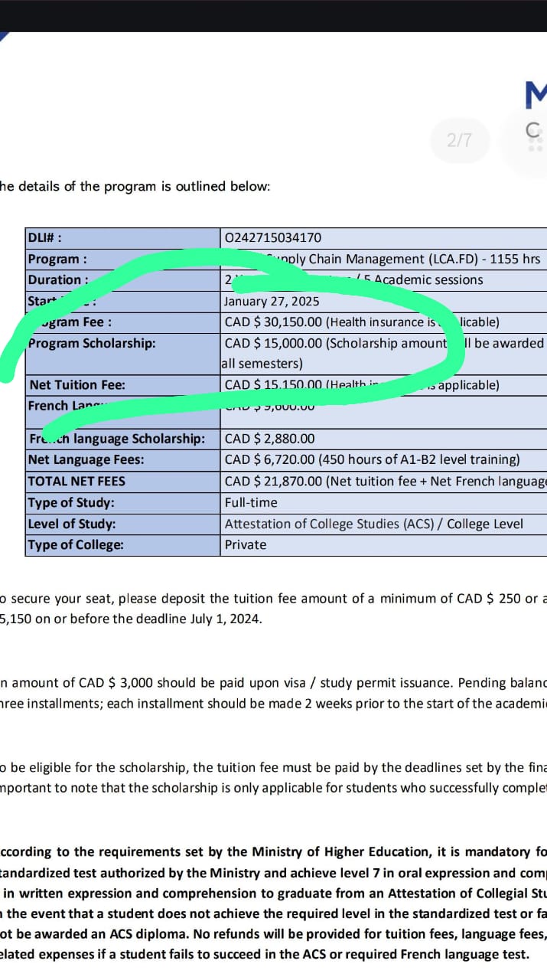Click the 'deadline July 1, 2024' line

click(x=132, y=619)
